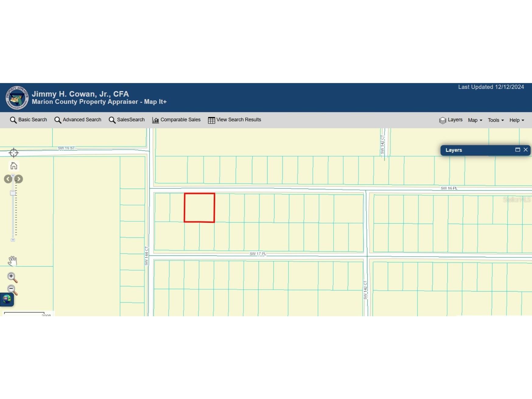Click the zoom in magnifier icon

pos(12,277)
